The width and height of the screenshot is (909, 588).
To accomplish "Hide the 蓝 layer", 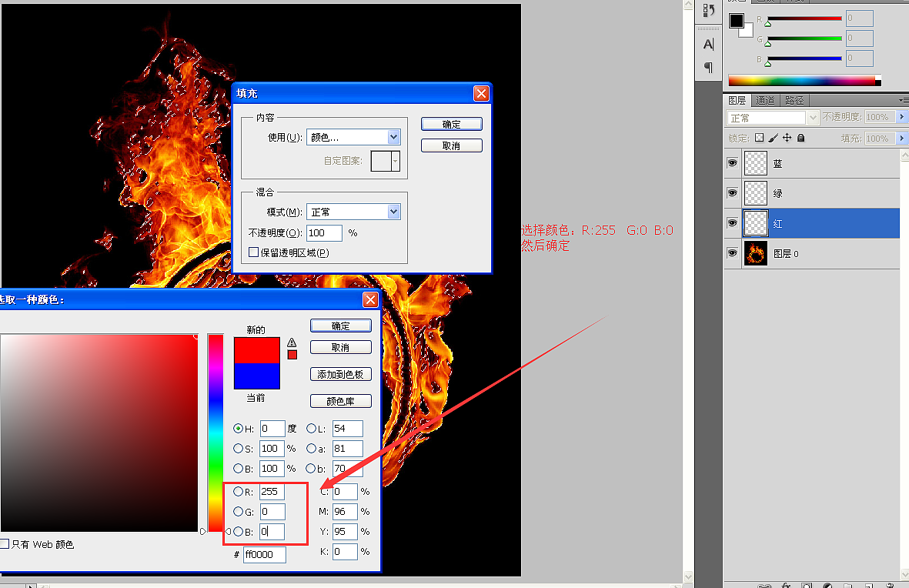I will click(732, 163).
